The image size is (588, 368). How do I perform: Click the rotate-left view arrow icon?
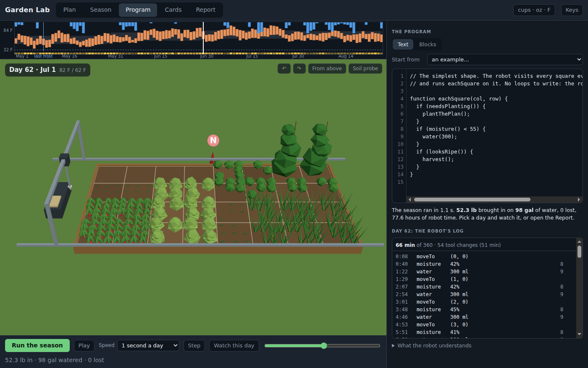tap(284, 69)
